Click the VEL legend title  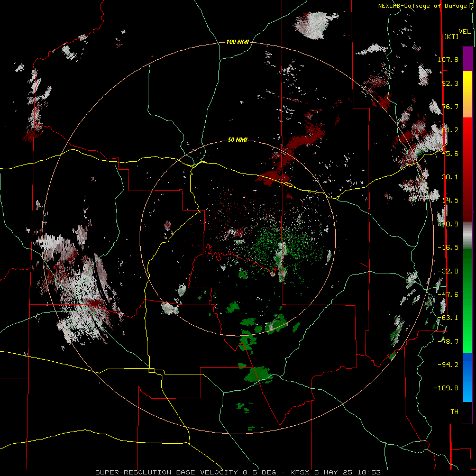coord(464,32)
